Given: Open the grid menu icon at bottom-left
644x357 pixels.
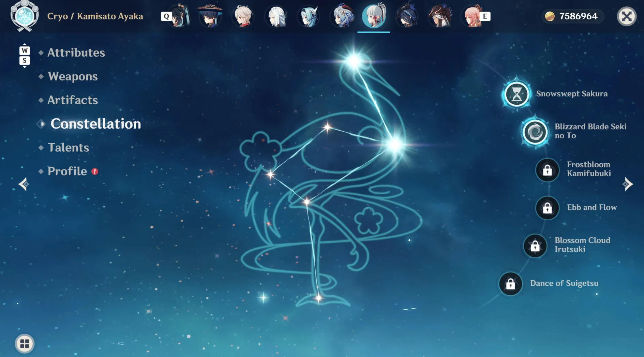Looking at the screenshot, I should [x=25, y=343].
